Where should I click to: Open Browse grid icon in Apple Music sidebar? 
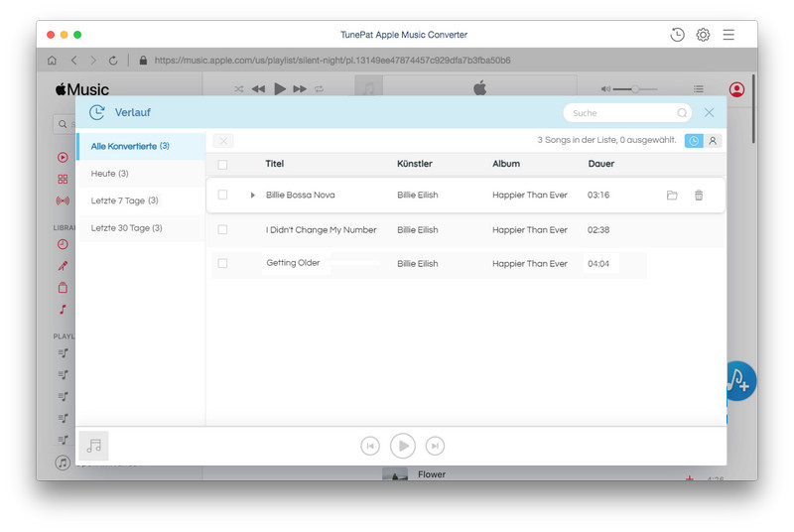click(63, 180)
